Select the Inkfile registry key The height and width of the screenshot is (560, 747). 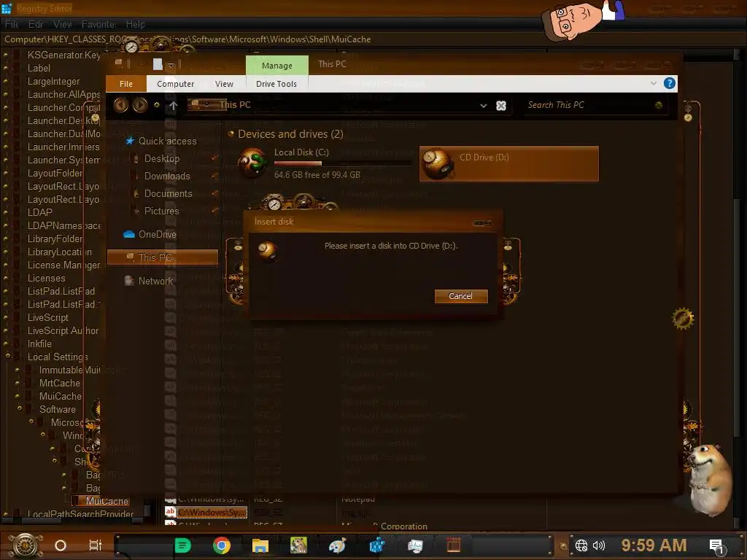39,344
